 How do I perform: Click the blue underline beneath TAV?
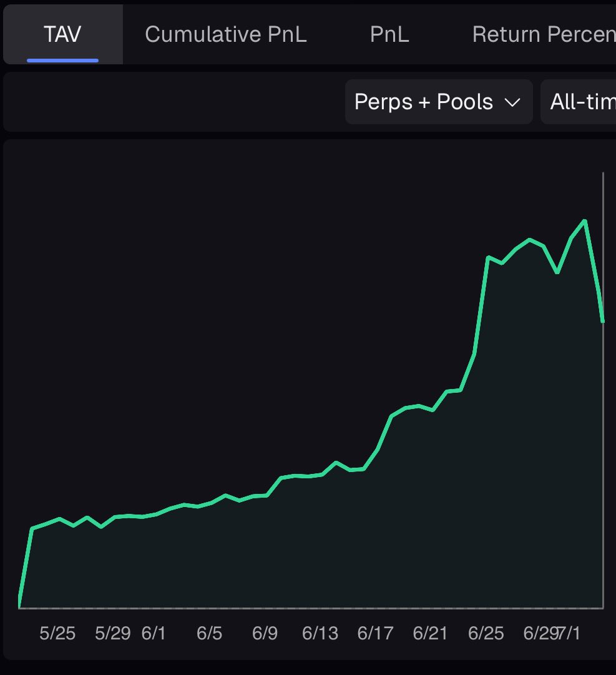62,61
